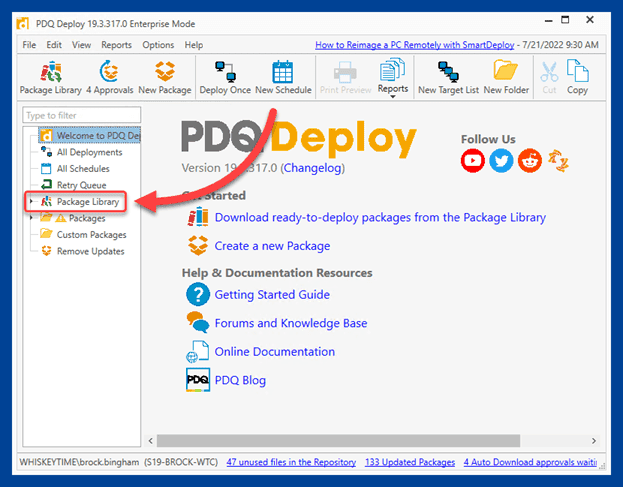Click WHISKEYTIME\brock.bingham in the status bar
Screen dimensions: 623x487
79,462
